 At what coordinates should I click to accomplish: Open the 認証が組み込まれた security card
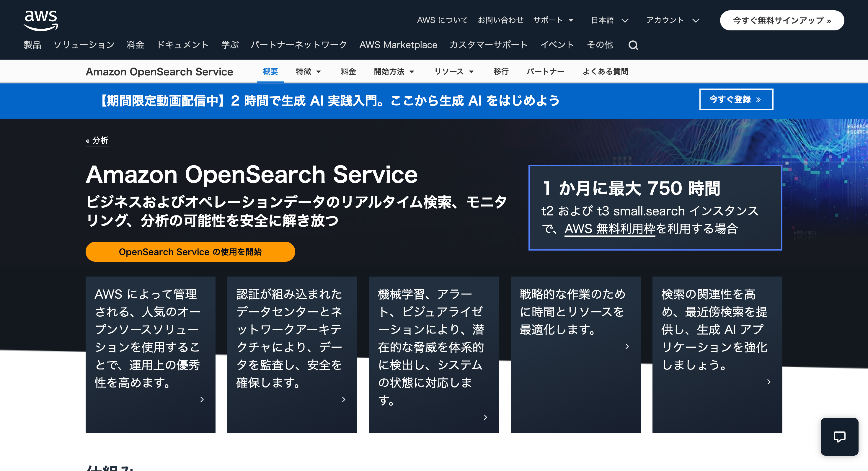click(x=292, y=355)
